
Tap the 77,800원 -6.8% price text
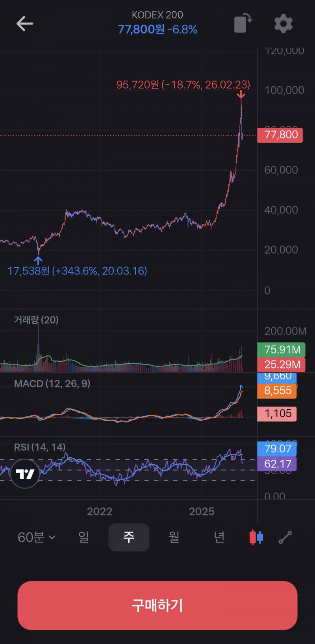[x=157, y=29]
